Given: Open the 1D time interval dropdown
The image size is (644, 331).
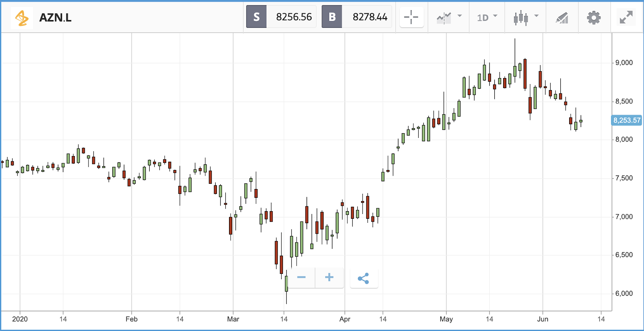Looking at the screenshot, I should [x=487, y=17].
